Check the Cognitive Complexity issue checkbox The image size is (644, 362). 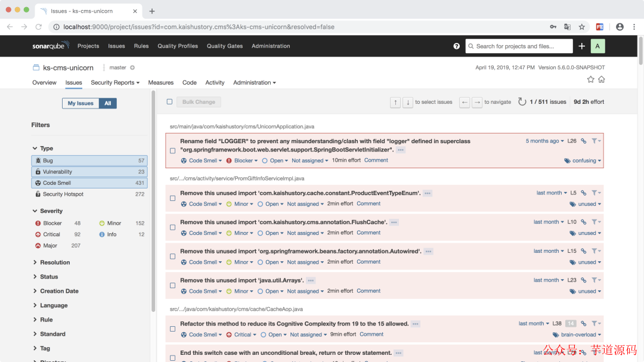coord(172,329)
